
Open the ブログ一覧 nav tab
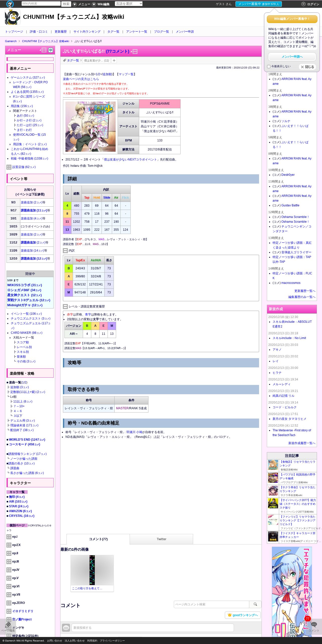162,32
